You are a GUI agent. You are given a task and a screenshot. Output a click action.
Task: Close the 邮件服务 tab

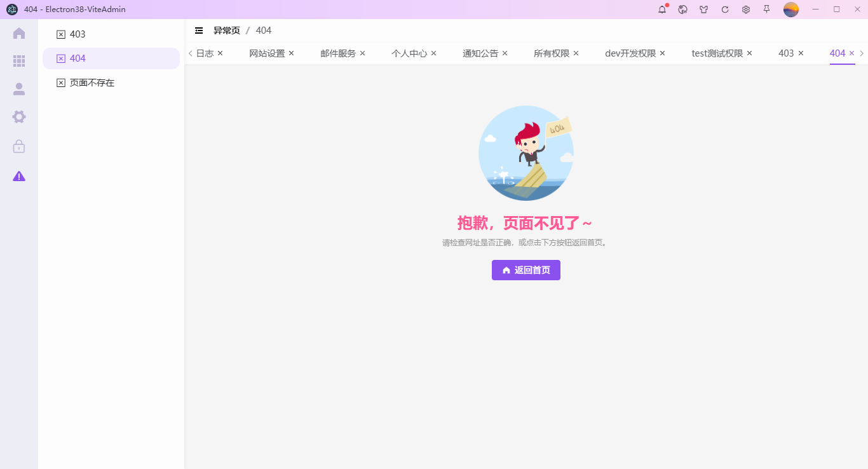[x=362, y=53]
